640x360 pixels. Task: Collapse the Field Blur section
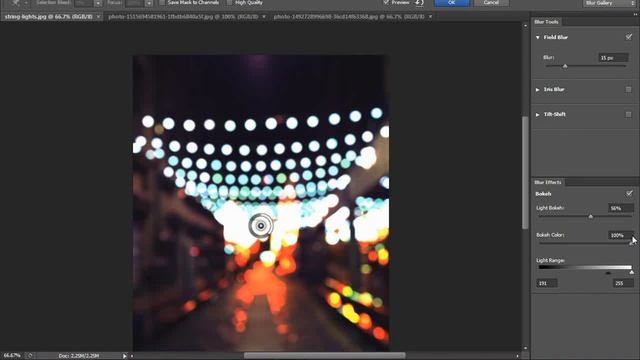pyautogui.click(x=538, y=37)
